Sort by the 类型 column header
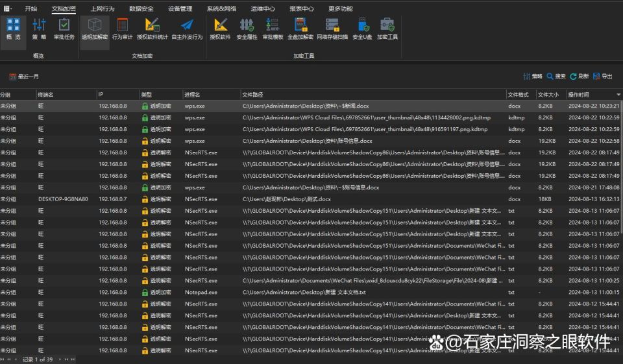623x364 pixels. click(147, 95)
